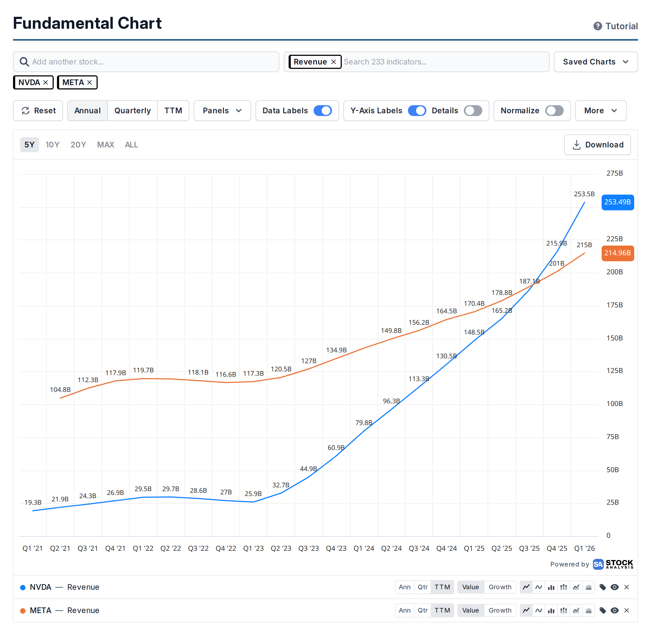Enable the Normalize switch
Screen dimensions: 651x644
pos(554,111)
